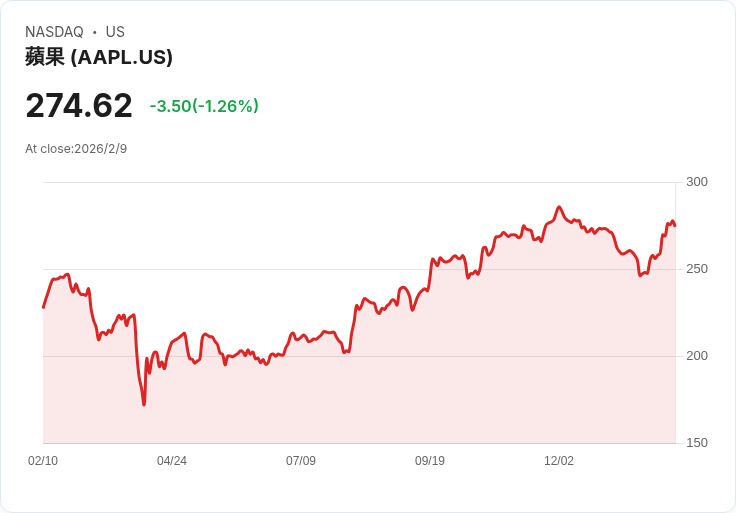
Task: Click the chart's highest peak near December
Action: 559,207
